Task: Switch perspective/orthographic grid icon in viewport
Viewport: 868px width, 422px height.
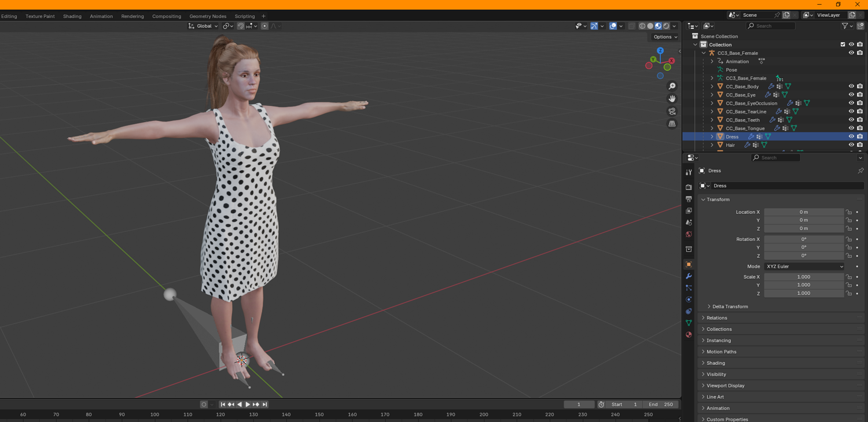Action: point(672,124)
